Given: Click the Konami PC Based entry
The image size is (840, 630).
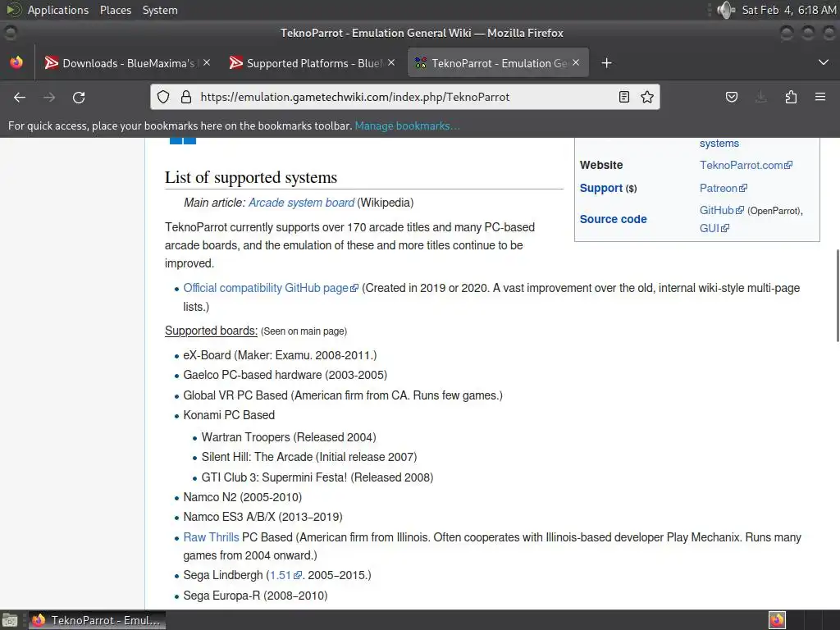Looking at the screenshot, I should coord(229,415).
